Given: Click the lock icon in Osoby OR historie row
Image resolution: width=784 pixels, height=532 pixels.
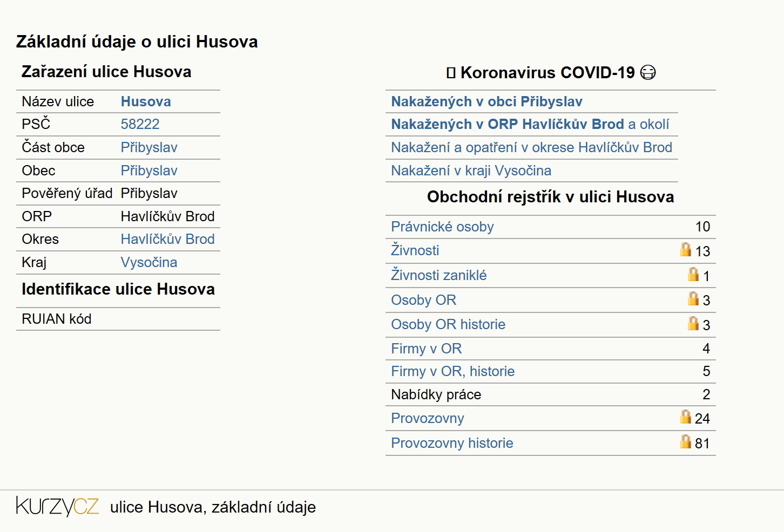Looking at the screenshot, I should click(x=693, y=323).
